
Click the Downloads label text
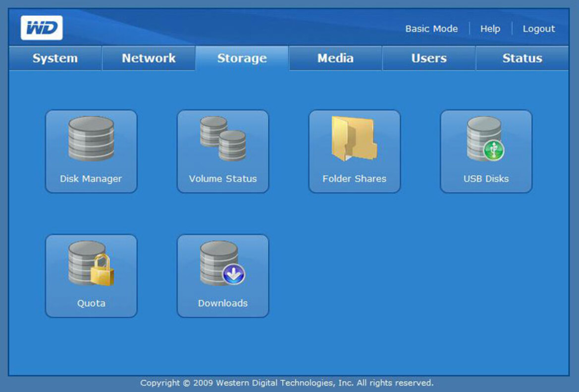(x=223, y=303)
